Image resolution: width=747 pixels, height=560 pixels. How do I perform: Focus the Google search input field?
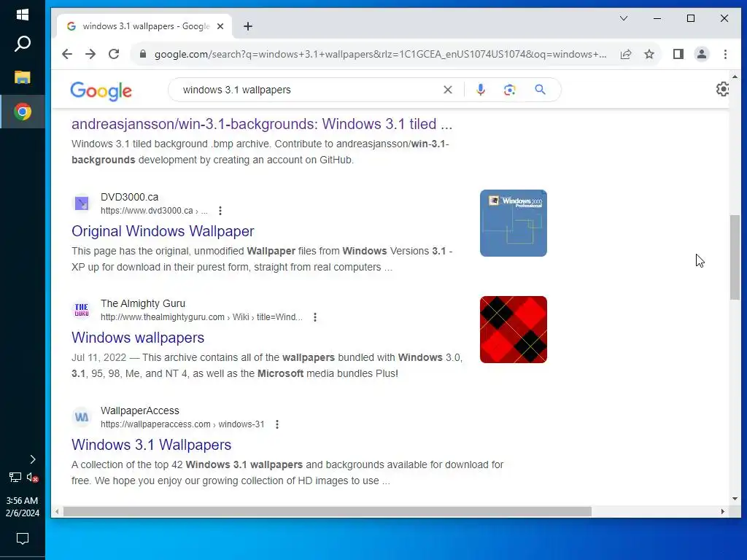(308, 90)
